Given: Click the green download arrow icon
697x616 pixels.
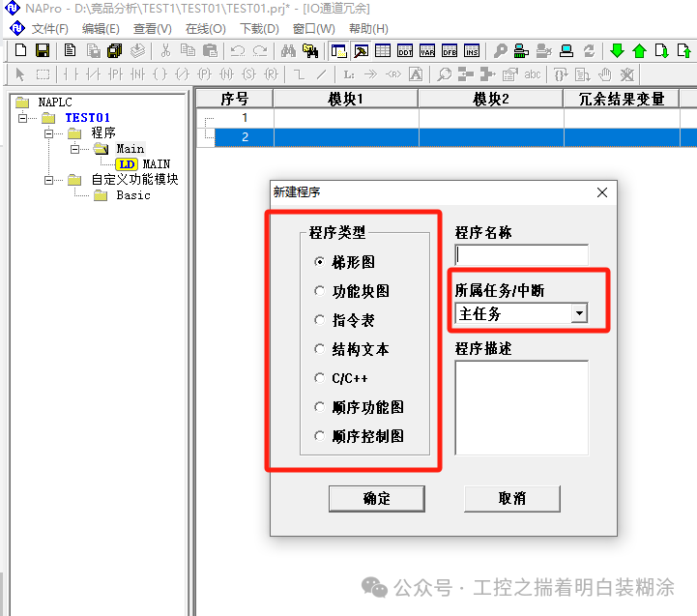Looking at the screenshot, I should coord(617,50).
